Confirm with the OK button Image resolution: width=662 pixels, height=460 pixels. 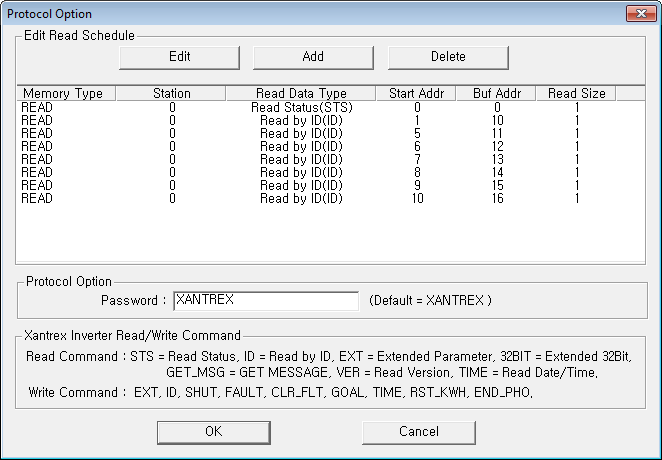pyautogui.click(x=214, y=433)
